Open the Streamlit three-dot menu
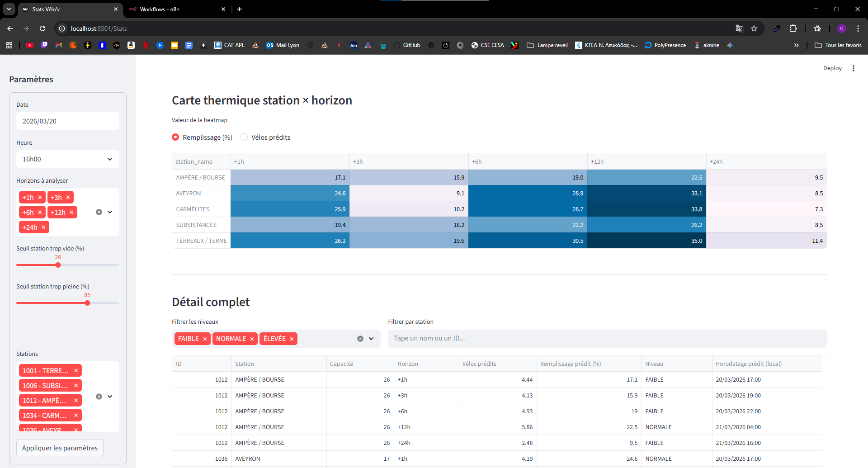 854,68
